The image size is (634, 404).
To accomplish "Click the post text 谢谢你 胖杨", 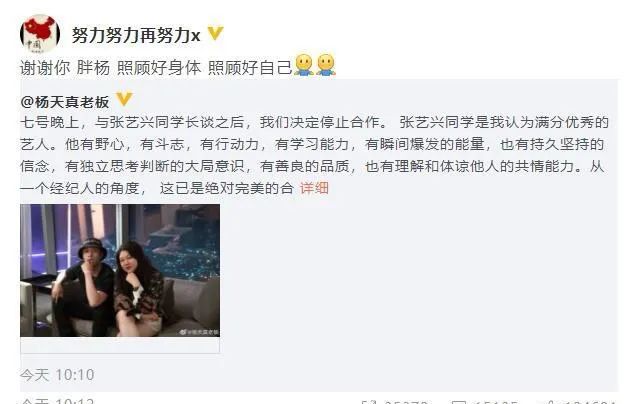I will click(65, 68).
